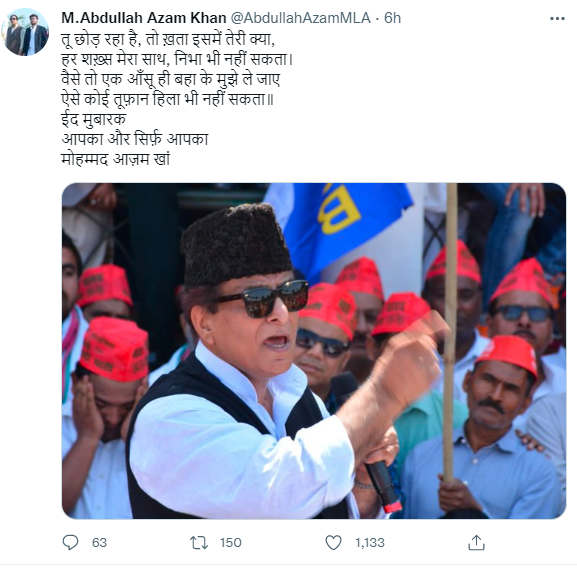The width and height of the screenshot is (577, 573).
Task: Click the likes count 1,133
Action: 370,543
